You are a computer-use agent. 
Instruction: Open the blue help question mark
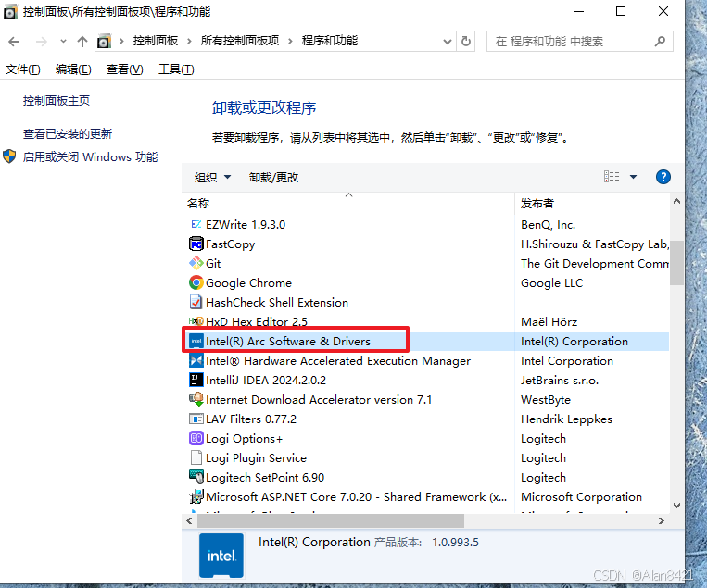point(663,177)
